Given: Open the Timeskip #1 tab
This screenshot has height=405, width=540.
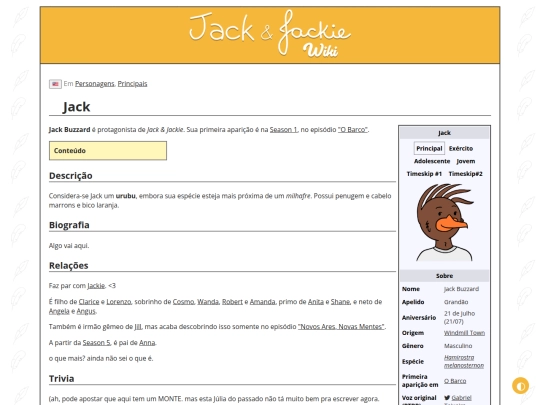Looking at the screenshot, I should tap(424, 174).
